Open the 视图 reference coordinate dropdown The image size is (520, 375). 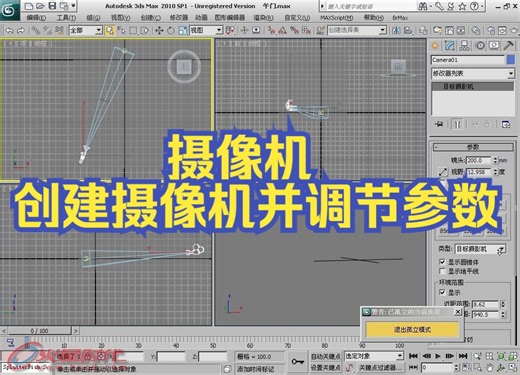point(206,31)
